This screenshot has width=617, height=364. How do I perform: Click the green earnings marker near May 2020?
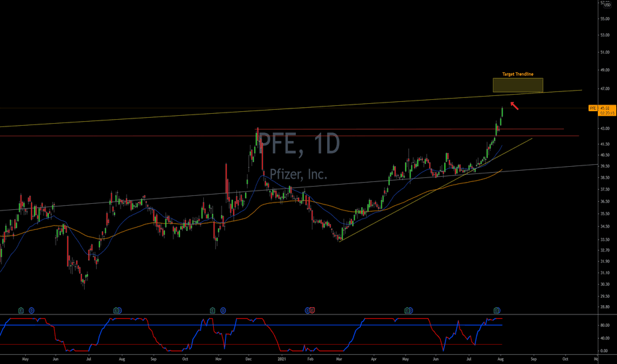pos(21,310)
